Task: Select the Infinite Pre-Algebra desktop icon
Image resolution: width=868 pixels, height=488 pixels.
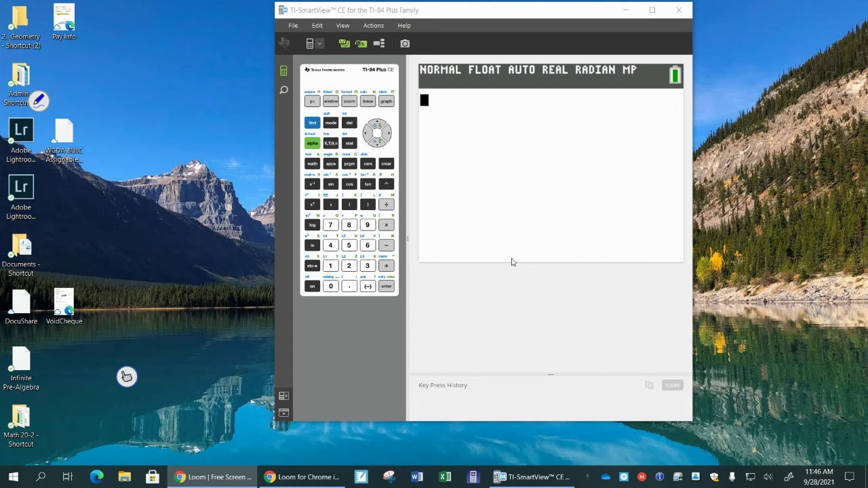Action: (21, 369)
